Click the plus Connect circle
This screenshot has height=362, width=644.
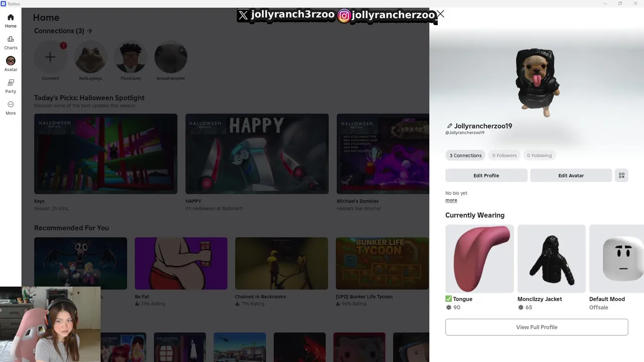50,57
